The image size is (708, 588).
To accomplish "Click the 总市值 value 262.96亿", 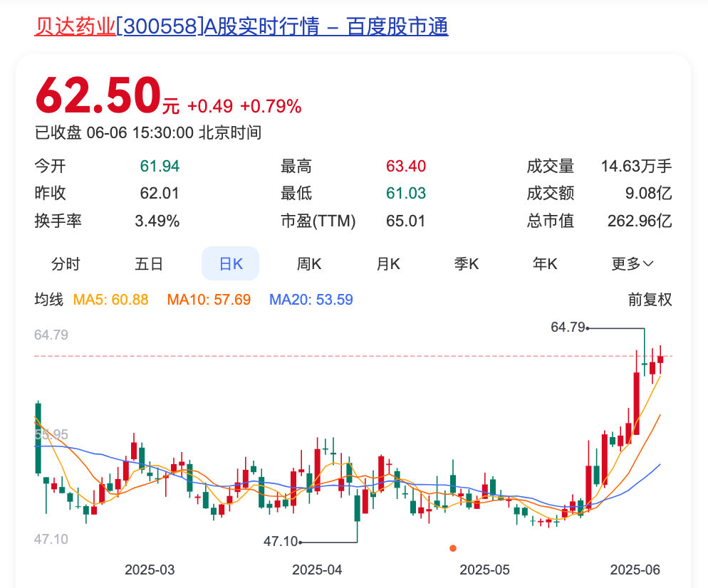I will coord(640,221).
